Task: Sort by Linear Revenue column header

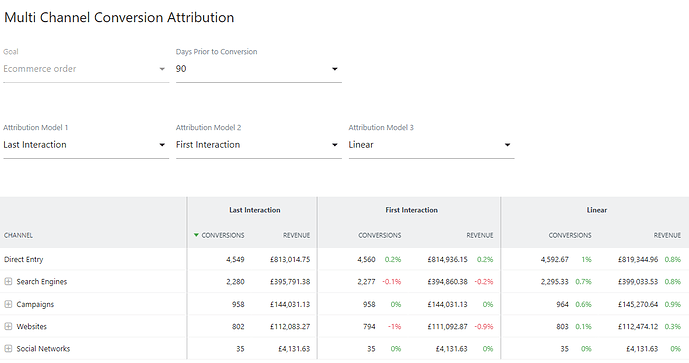Action: 667,236
